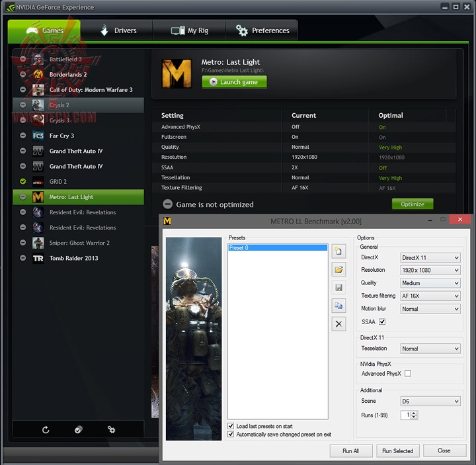Save preset with the floppy disk icon
The width and height of the screenshot is (476, 465).
[x=338, y=287]
